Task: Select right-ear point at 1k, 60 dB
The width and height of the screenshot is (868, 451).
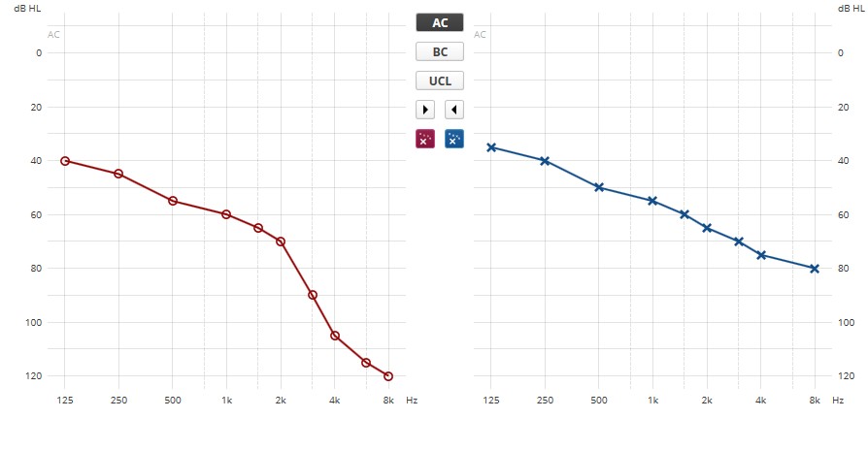Action: pyautogui.click(x=226, y=214)
